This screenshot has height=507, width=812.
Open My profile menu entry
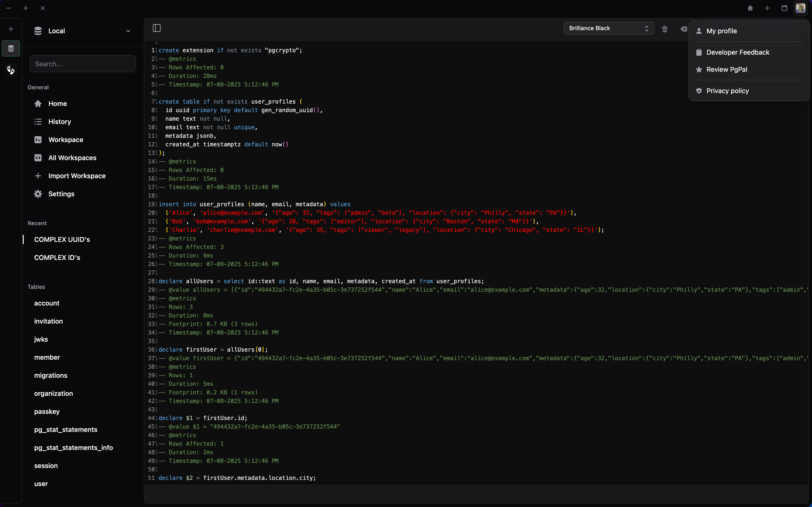tap(749, 31)
